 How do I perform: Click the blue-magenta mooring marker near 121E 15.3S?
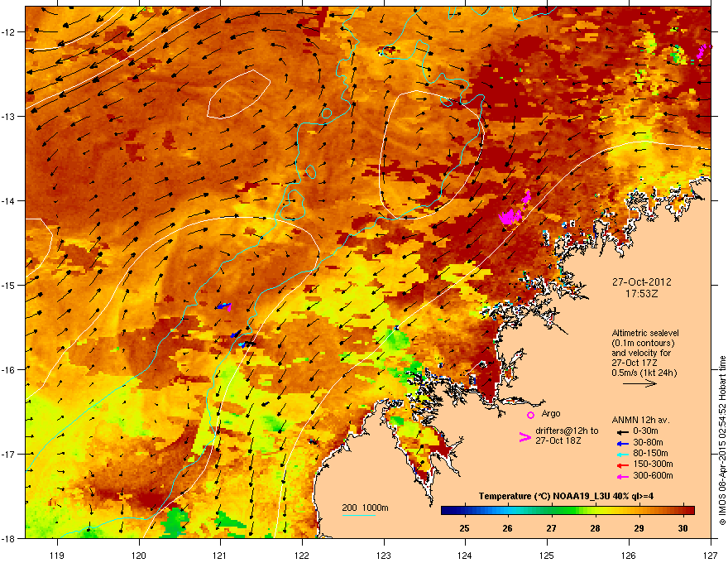pyautogui.click(x=224, y=306)
